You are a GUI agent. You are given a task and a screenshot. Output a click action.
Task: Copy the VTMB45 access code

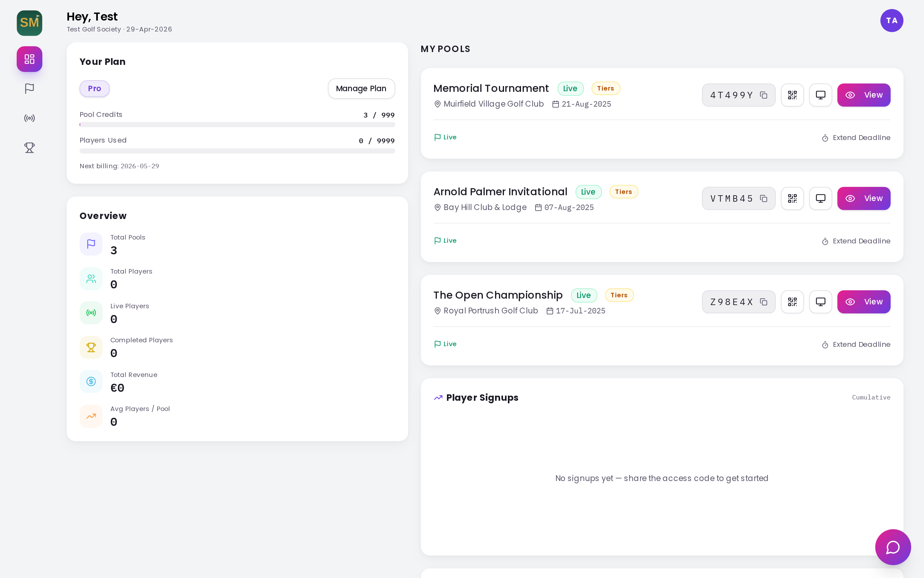coord(764,198)
